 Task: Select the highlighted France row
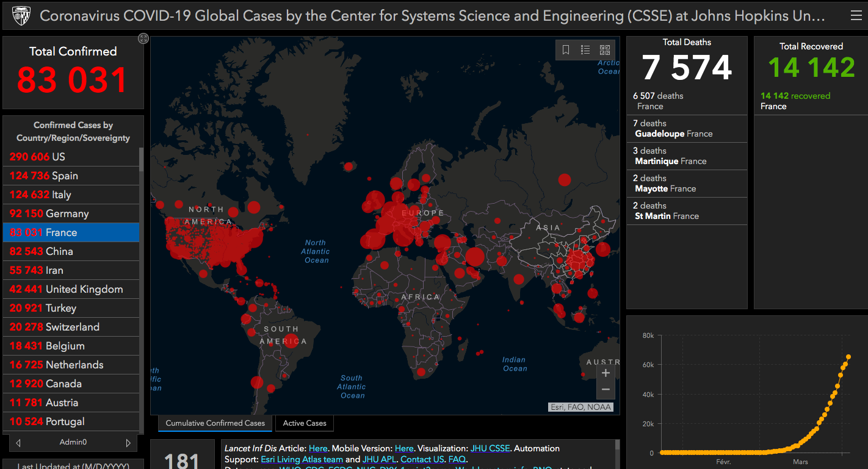[71, 232]
